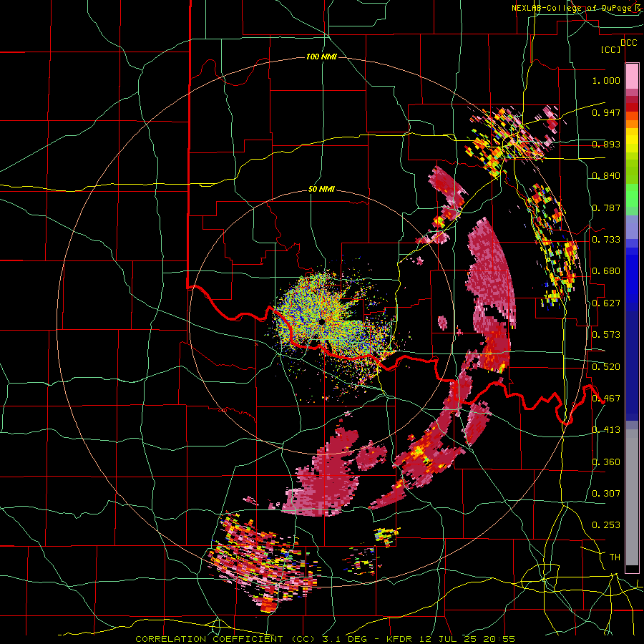
Task: Select the 1.000 value on the color scale
Action: click(606, 80)
